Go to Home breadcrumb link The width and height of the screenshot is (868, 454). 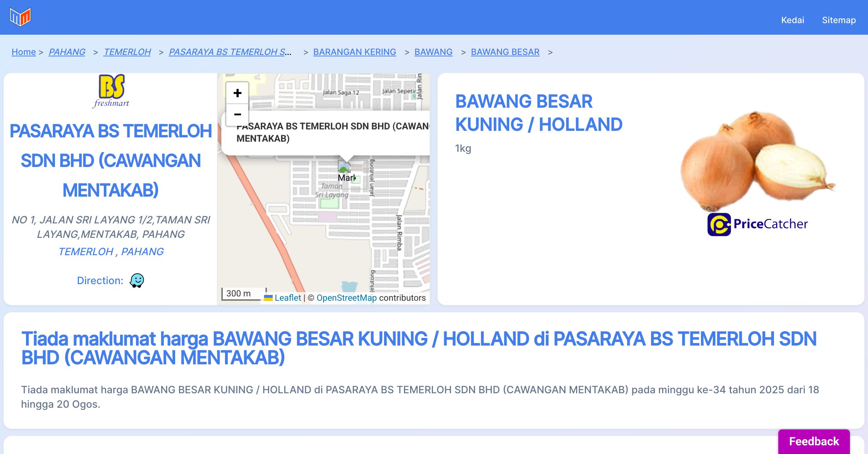[x=24, y=52]
